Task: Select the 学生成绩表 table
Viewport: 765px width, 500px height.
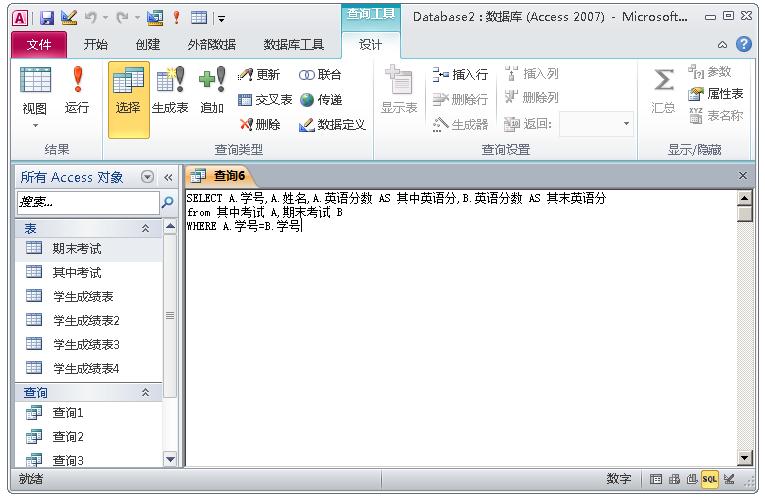Action: coord(89,297)
